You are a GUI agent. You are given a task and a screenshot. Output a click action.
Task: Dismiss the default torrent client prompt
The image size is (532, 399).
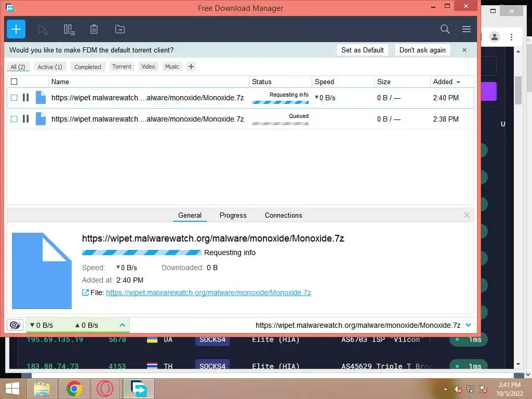click(464, 50)
